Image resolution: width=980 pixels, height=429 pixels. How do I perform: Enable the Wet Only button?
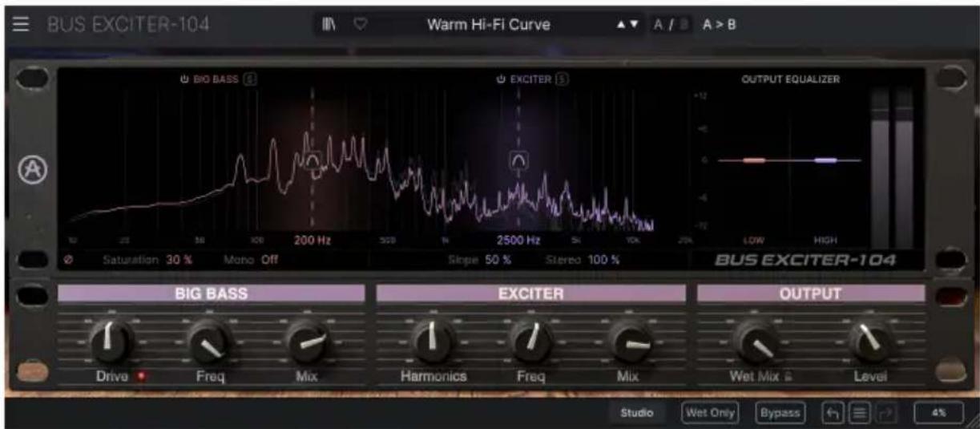709,413
